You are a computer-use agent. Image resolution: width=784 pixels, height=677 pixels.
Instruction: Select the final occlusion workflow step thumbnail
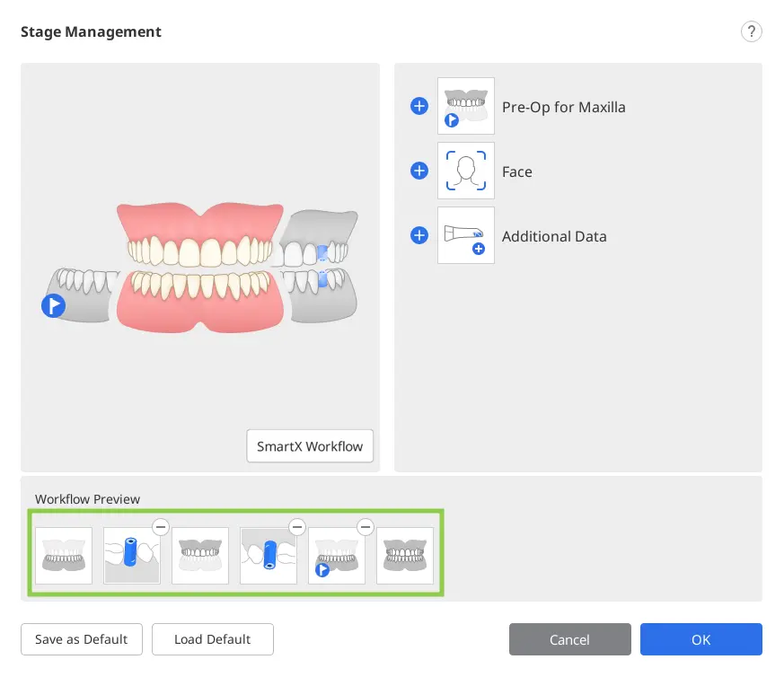click(404, 556)
